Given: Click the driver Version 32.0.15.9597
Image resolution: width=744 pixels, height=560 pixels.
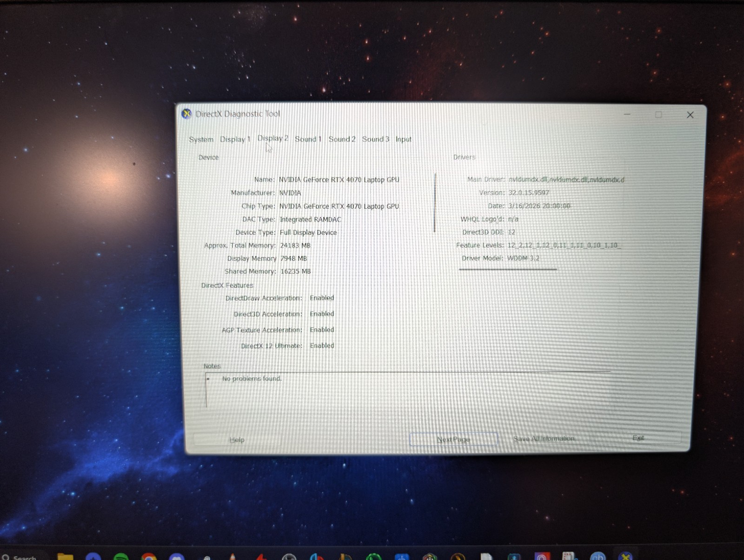Looking at the screenshot, I should (529, 193).
